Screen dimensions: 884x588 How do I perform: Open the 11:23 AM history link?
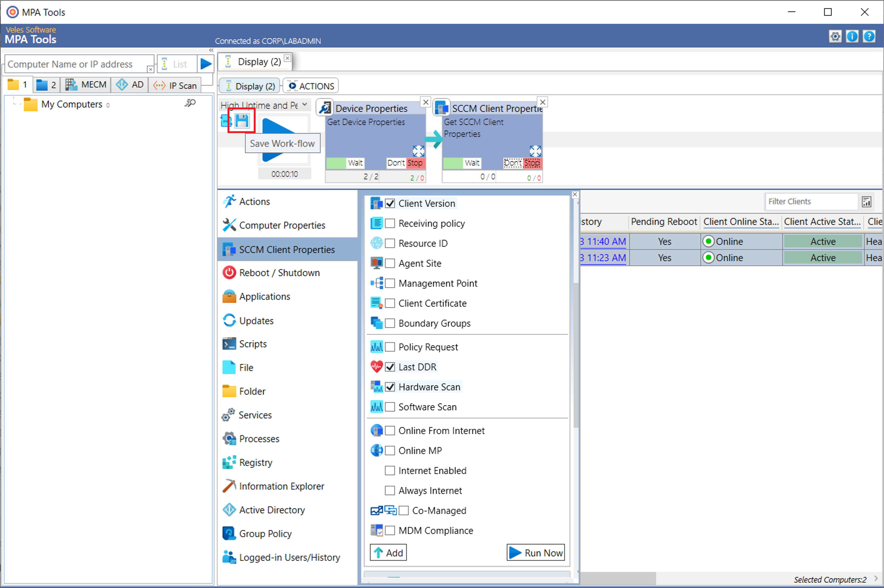603,258
